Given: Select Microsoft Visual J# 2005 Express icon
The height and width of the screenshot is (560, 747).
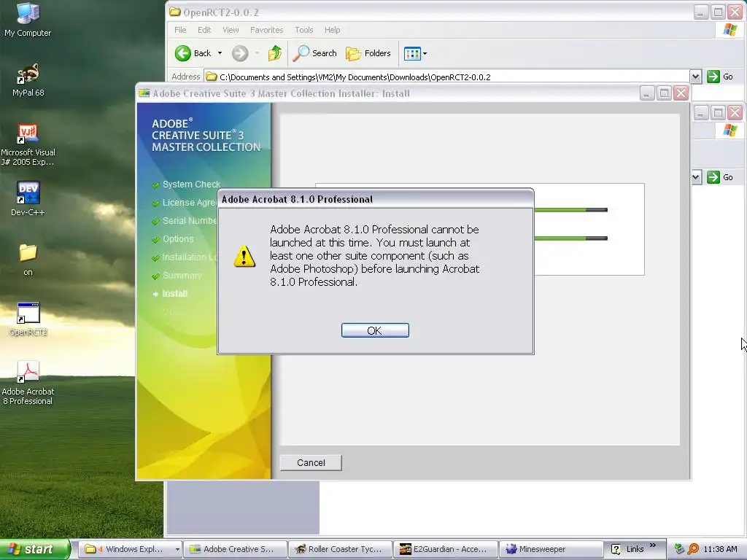Looking at the screenshot, I should point(28,145).
